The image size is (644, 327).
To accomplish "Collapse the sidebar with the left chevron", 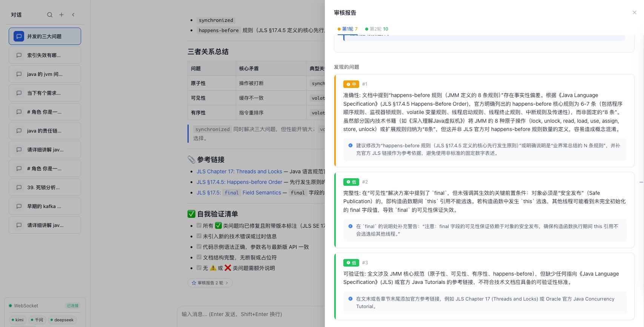I will coord(73,15).
